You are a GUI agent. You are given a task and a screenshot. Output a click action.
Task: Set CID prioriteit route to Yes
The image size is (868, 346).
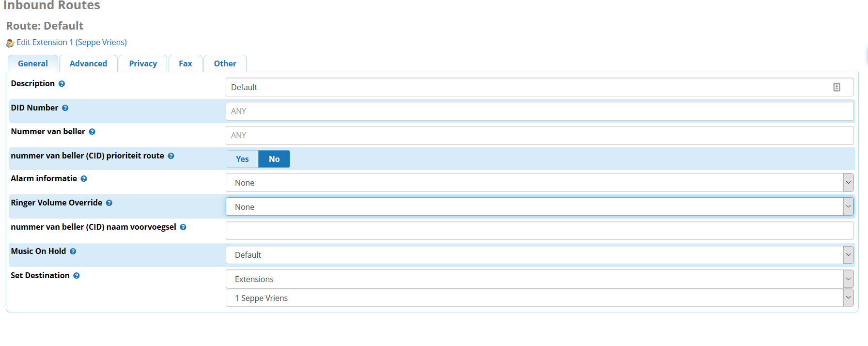242,159
